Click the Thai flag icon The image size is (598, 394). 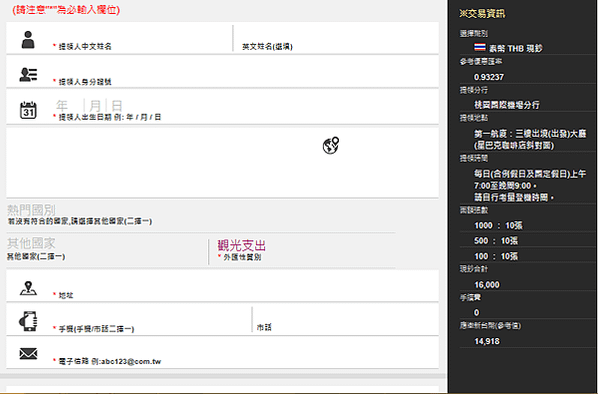click(x=480, y=47)
